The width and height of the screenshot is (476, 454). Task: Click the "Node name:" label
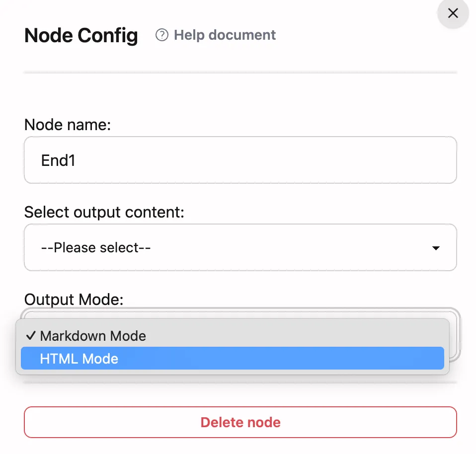[x=68, y=125]
